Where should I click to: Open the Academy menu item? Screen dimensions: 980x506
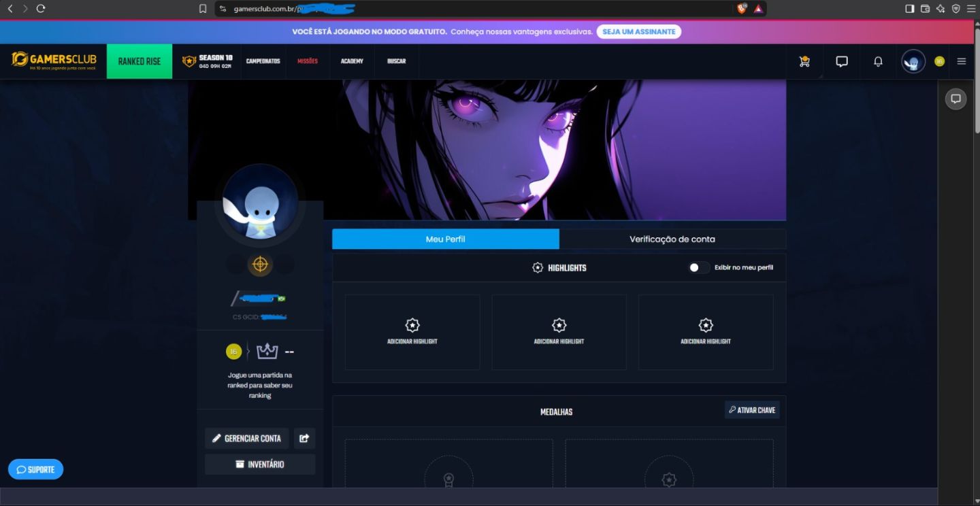click(x=352, y=61)
